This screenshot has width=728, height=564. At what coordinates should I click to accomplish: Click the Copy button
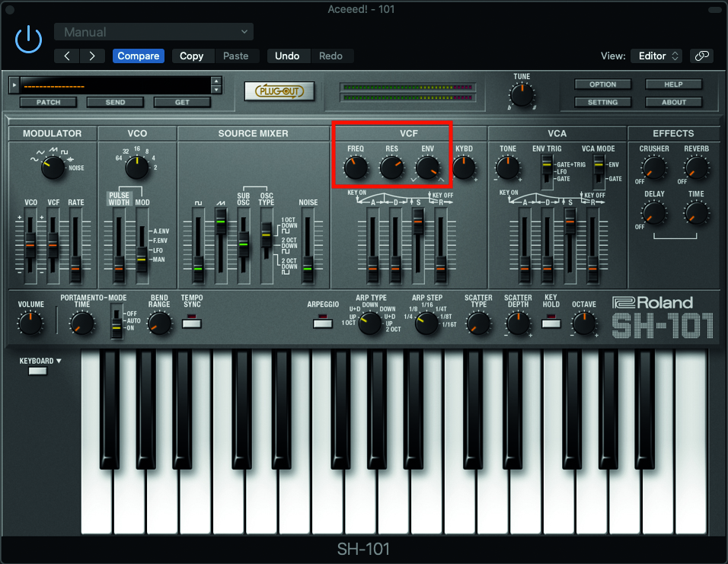192,56
